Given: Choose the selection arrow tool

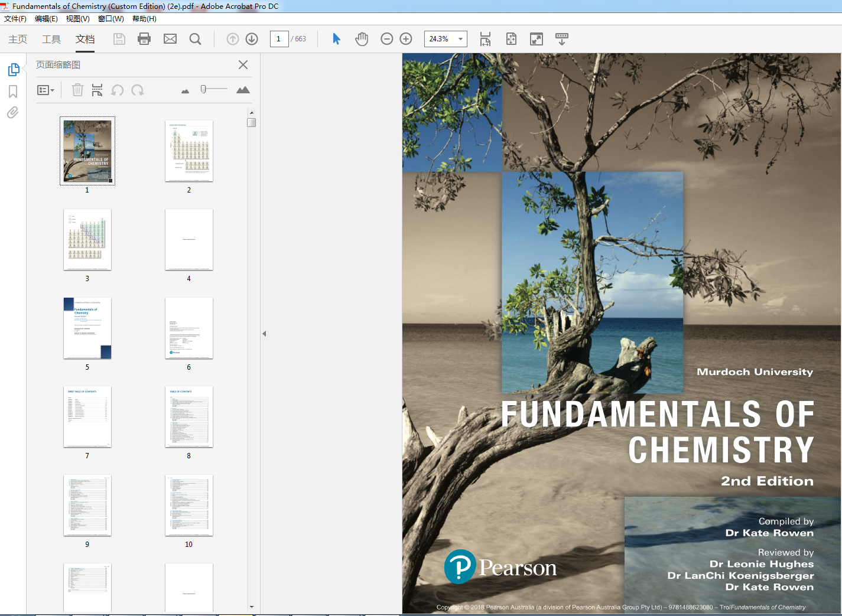Looking at the screenshot, I should (x=336, y=39).
